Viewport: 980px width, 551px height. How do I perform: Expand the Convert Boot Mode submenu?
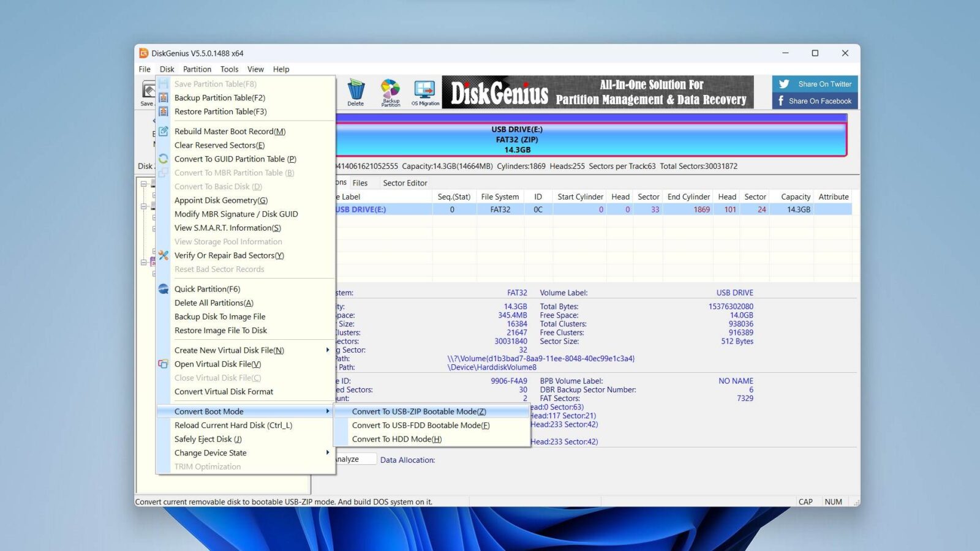click(x=208, y=411)
